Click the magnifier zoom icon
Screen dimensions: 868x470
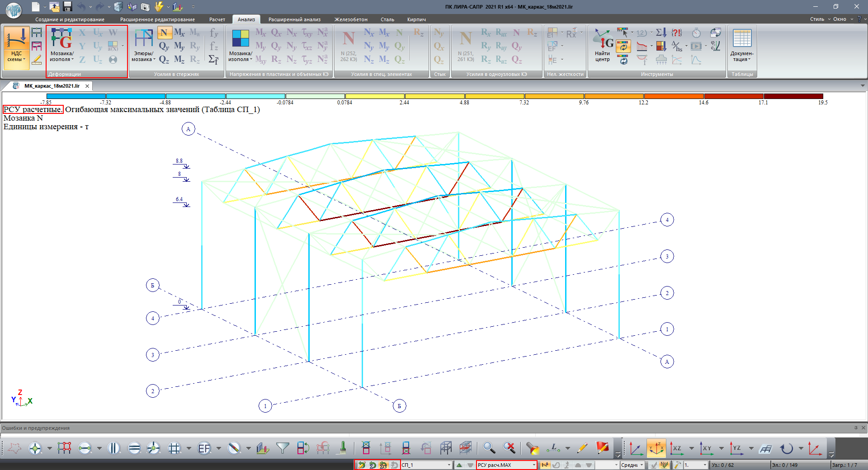[489, 448]
